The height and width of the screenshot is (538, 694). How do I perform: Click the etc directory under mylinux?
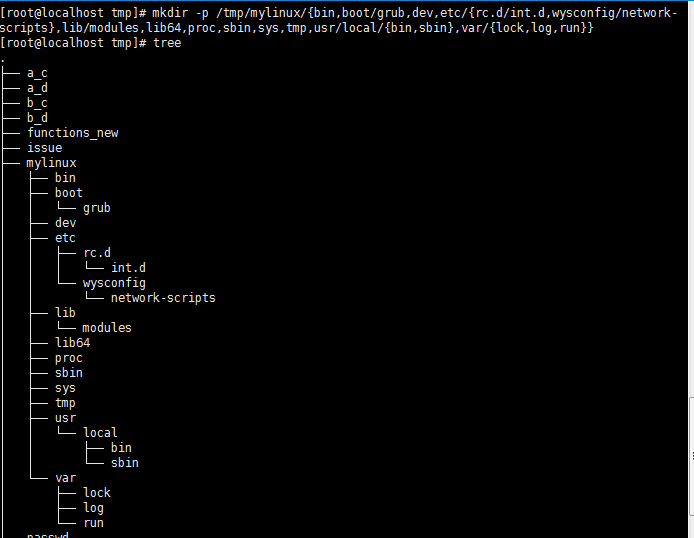pyautogui.click(x=65, y=238)
